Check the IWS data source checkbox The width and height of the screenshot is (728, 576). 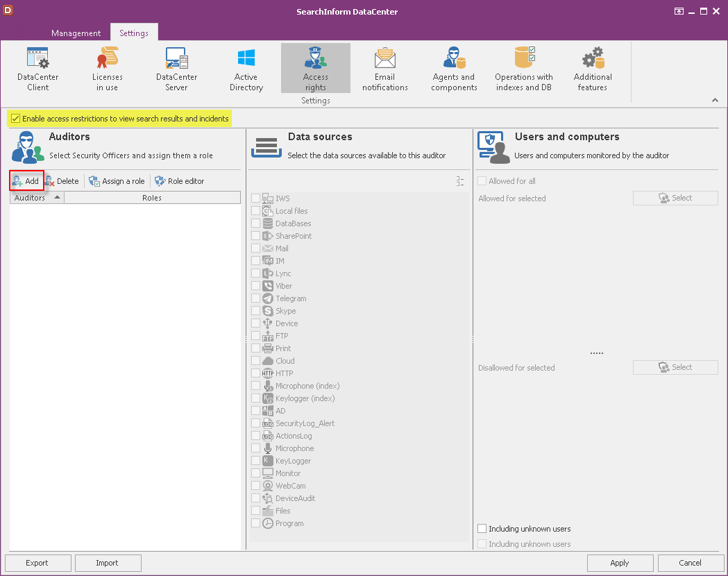pyautogui.click(x=256, y=198)
